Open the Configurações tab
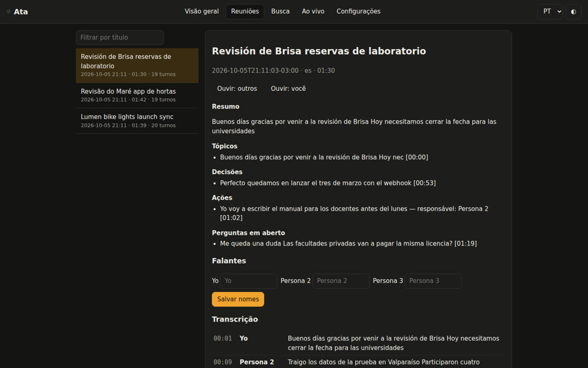The image size is (588, 368). [x=358, y=11]
